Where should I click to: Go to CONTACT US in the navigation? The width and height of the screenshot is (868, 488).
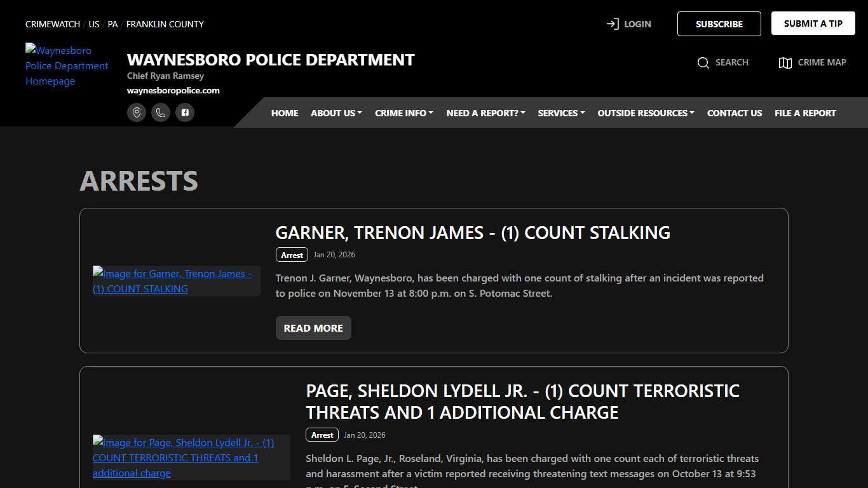(x=734, y=112)
